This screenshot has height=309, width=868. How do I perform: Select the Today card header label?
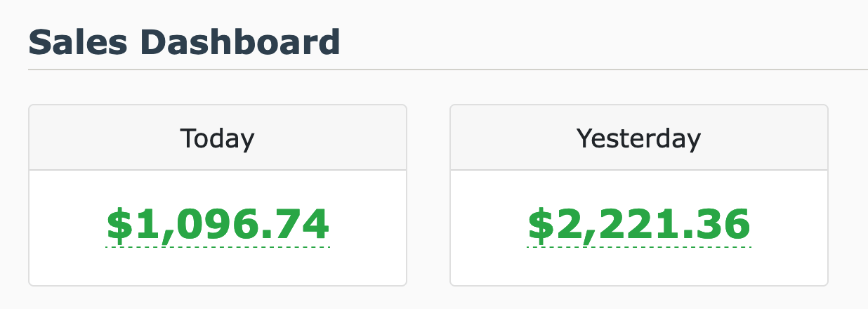(x=217, y=138)
